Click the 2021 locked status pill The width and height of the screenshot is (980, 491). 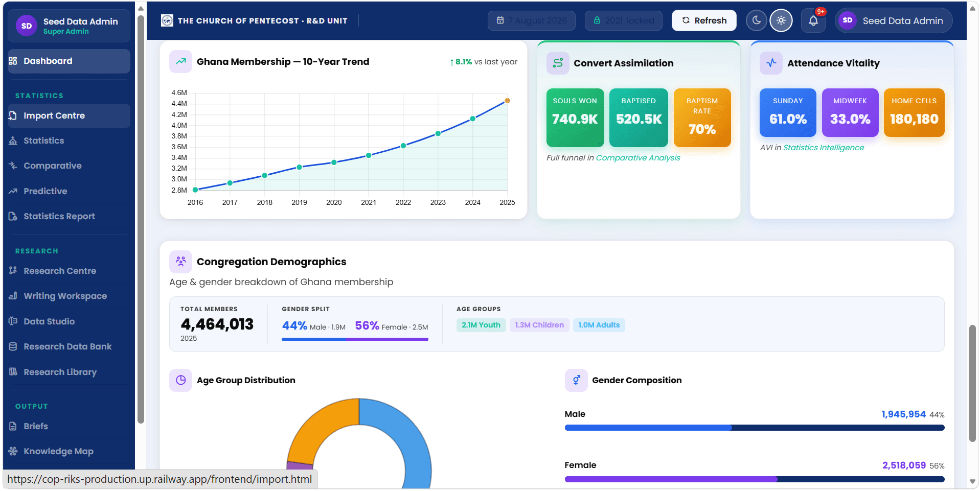(624, 20)
